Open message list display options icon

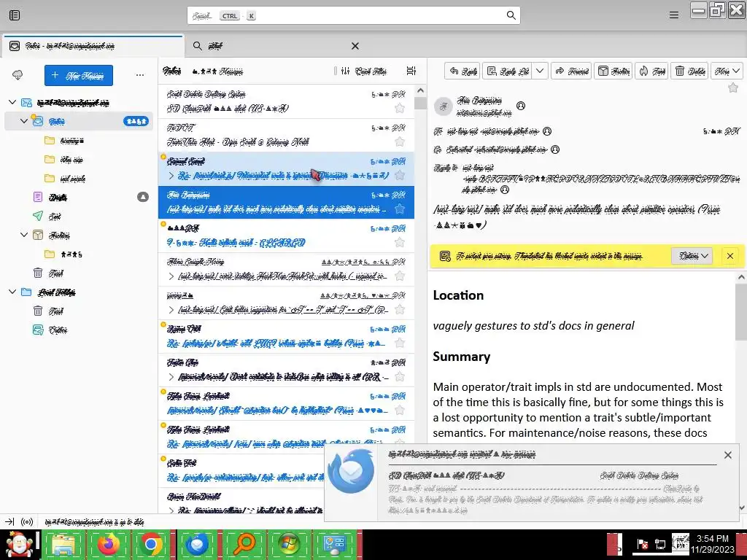pos(411,71)
